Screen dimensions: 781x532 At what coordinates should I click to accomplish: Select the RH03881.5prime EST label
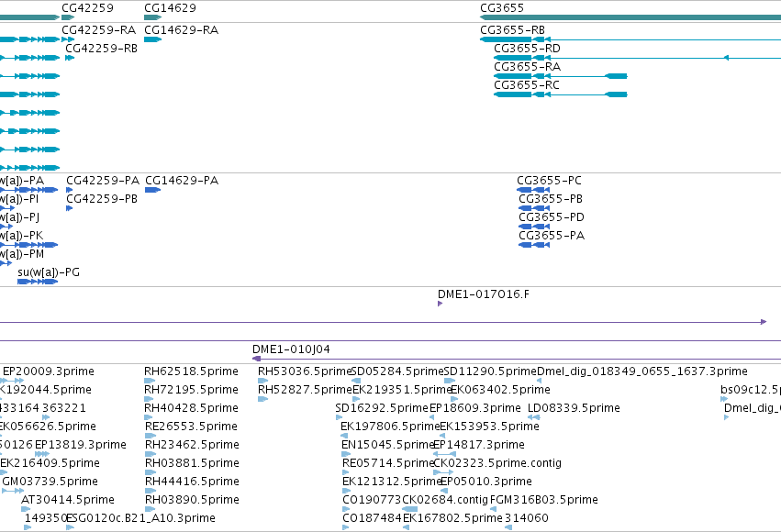tap(192, 463)
